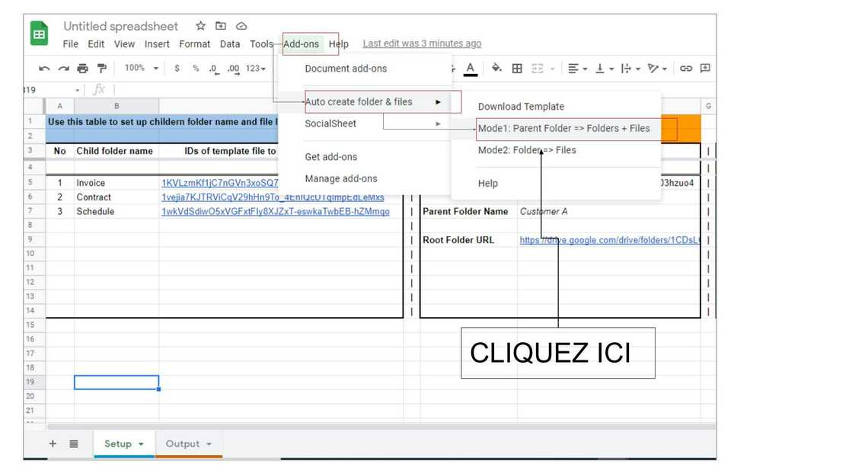Star the Untitled spreadsheet document
Screen dimensions: 868x474
click(200, 26)
